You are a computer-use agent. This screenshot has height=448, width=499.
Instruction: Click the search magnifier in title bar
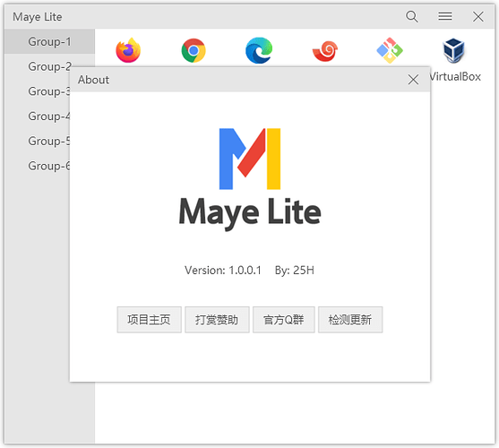point(412,16)
